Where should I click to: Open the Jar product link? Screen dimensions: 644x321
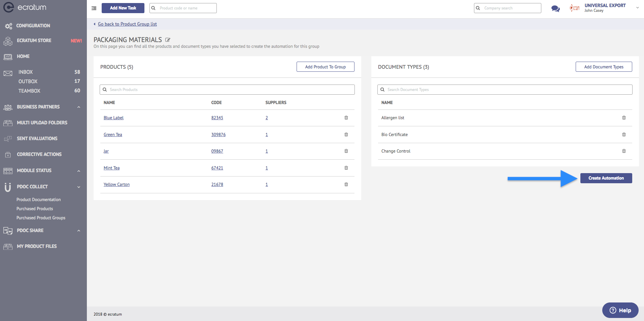106,151
